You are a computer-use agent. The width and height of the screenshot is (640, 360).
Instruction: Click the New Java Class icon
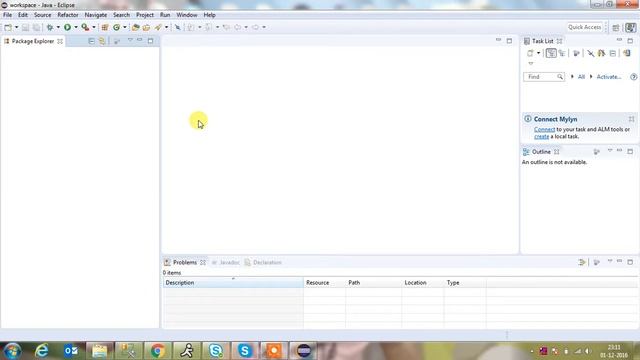(x=116, y=27)
